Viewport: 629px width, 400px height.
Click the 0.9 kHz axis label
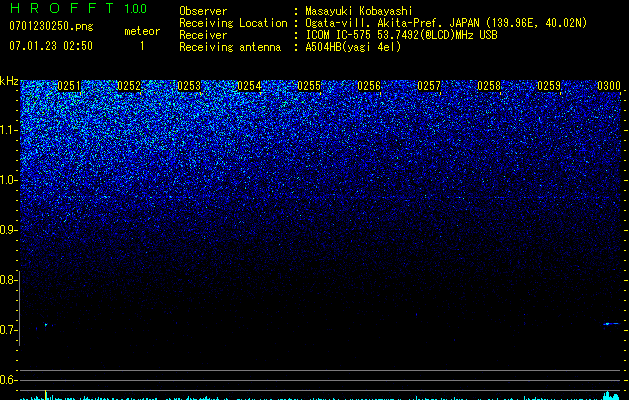[x=9, y=229]
